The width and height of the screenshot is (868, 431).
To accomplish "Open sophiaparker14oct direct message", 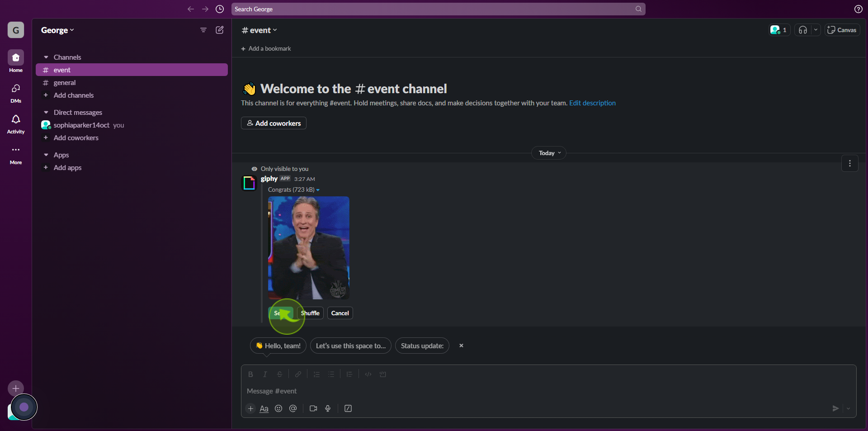I will [132, 125].
